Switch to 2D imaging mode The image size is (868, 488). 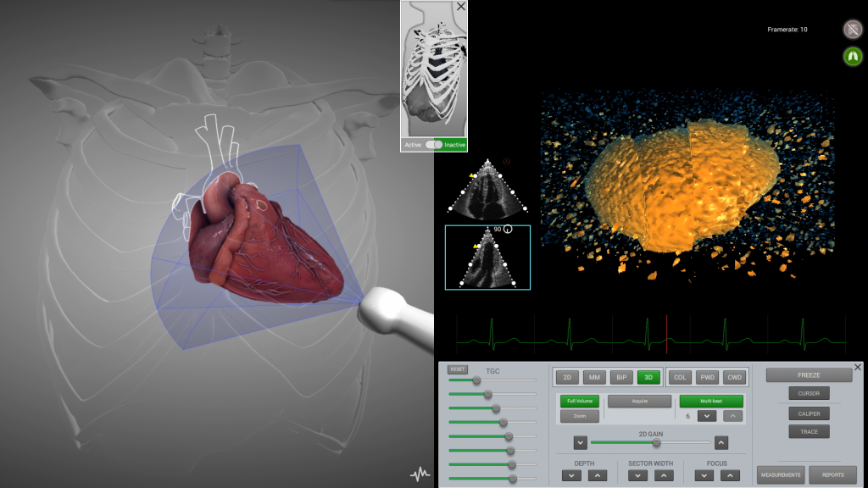coord(567,377)
